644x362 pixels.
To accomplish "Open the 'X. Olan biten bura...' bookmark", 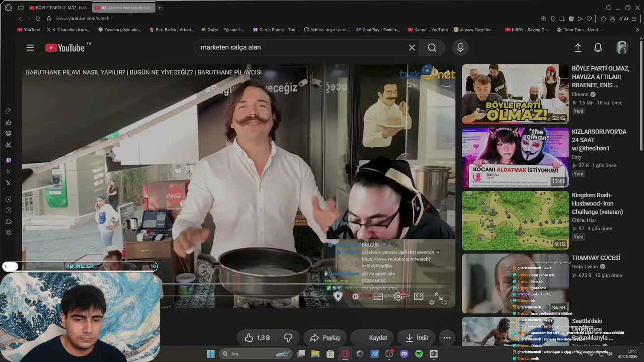I will (68, 30).
